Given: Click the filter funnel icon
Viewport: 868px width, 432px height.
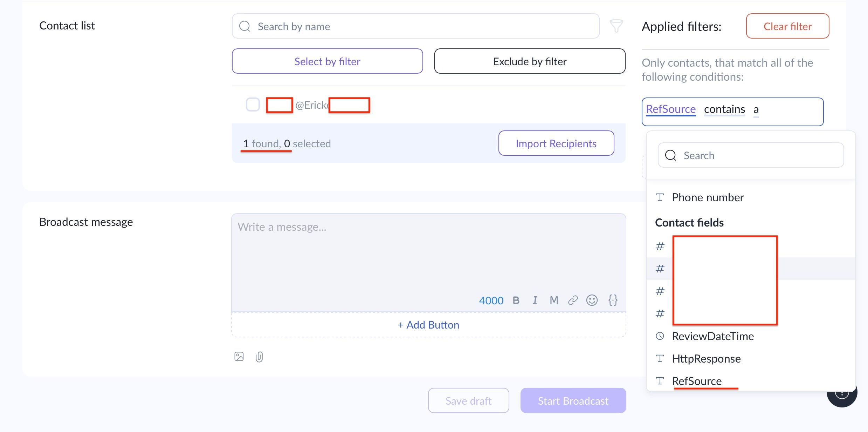Looking at the screenshot, I should 616,26.
